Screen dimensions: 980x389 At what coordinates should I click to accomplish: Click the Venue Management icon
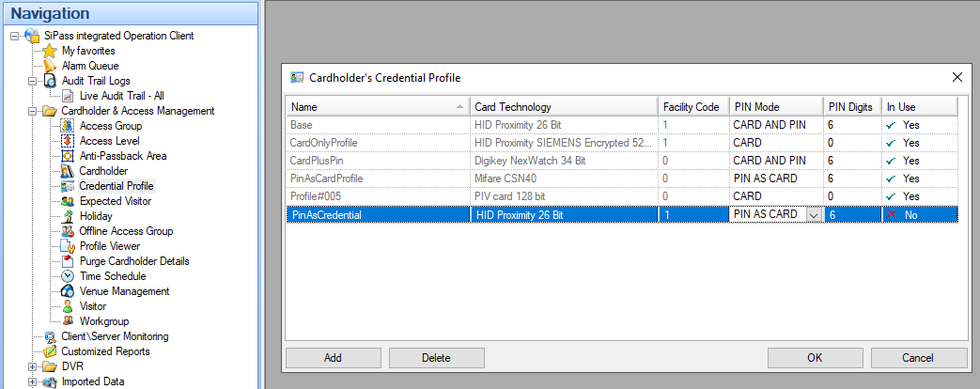[68, 291]
